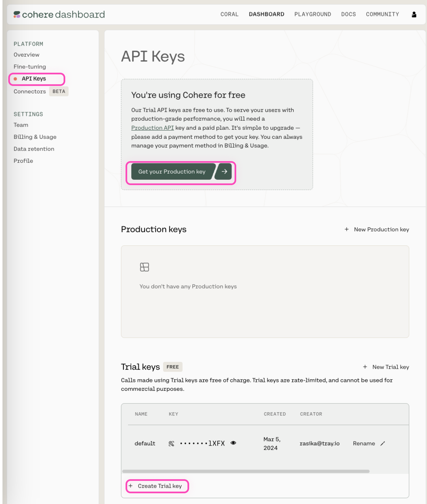Click Create Trial key button
This screenshot has width=427, height=504.
(157, 486)
